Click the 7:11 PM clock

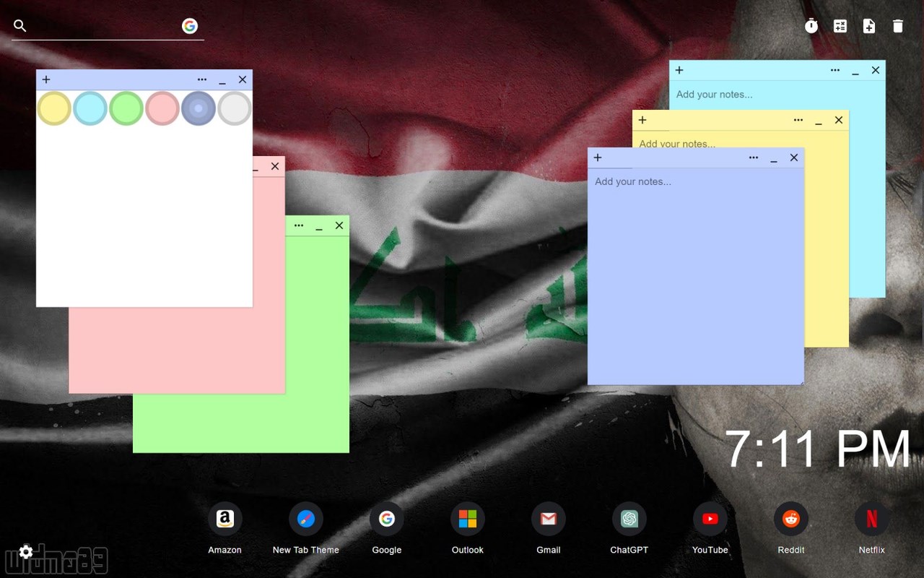click(x=818, y=449)
